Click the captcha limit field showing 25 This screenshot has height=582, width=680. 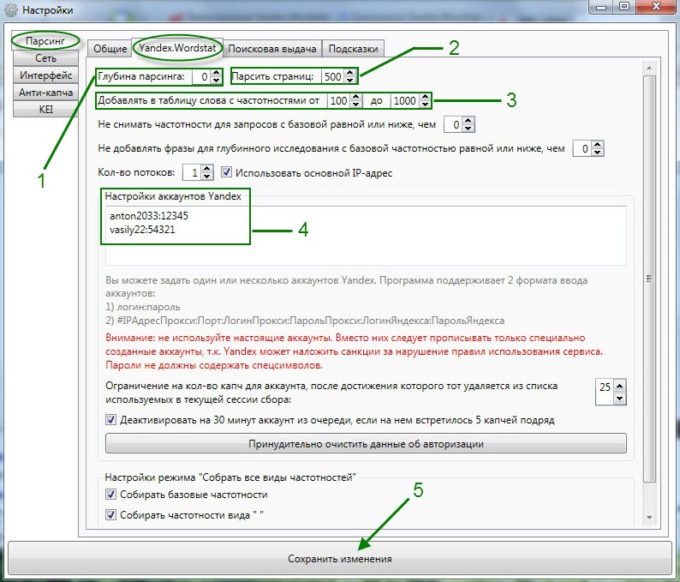click(605, 392)
